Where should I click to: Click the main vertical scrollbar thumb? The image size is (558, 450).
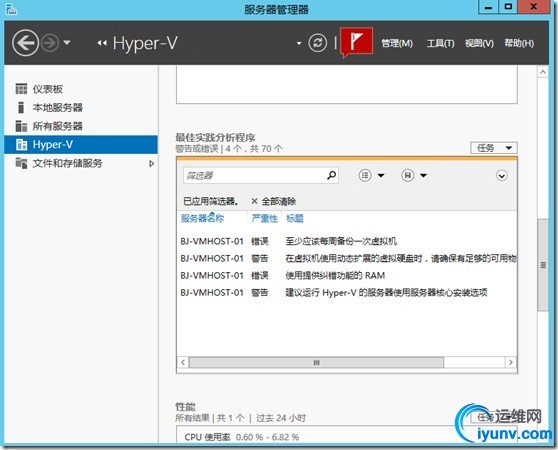tap(543, 265)
